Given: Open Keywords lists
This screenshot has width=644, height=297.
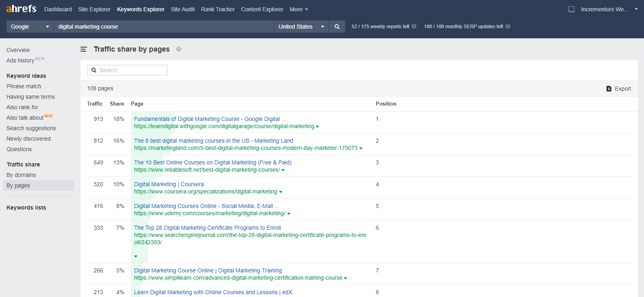Looking at the screenshot, I should 26,208.
